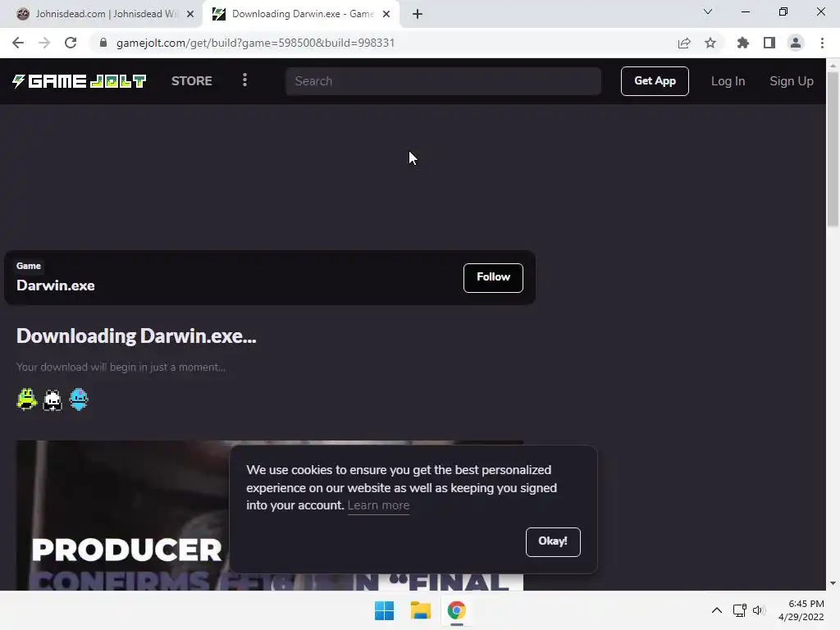Open network status tray icon

pos(740,610)
